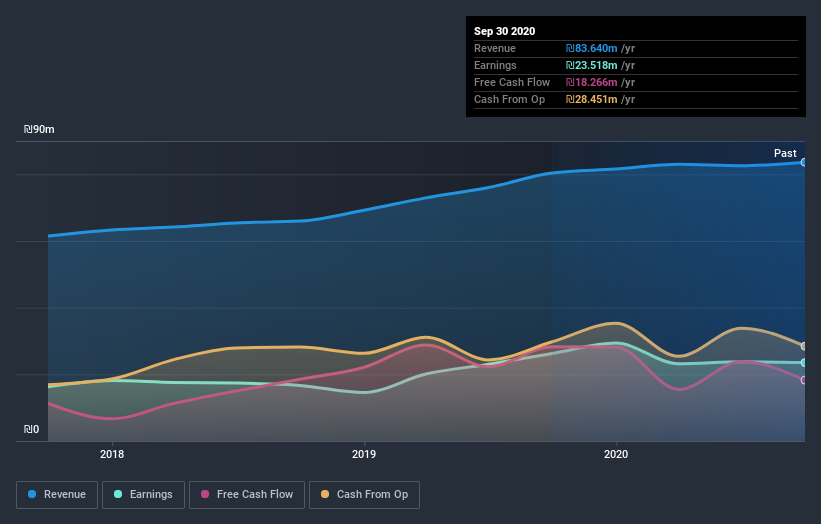
Task: Select the Free Cash Flow endpoint marker
Action: tap(803, 380)
